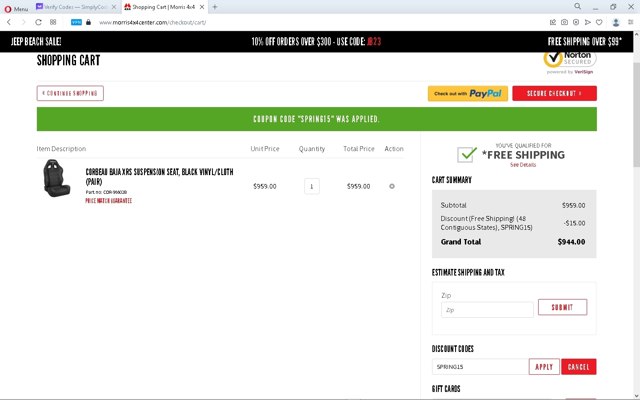Edit the quantity field for the seat

tap(312, 186)
